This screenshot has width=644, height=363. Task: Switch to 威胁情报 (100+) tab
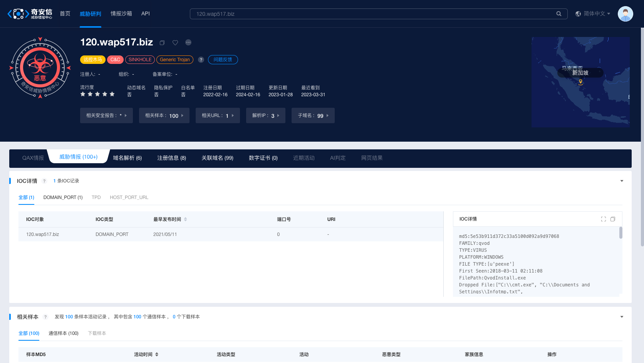pyautogui.click(x=79, y=157)
